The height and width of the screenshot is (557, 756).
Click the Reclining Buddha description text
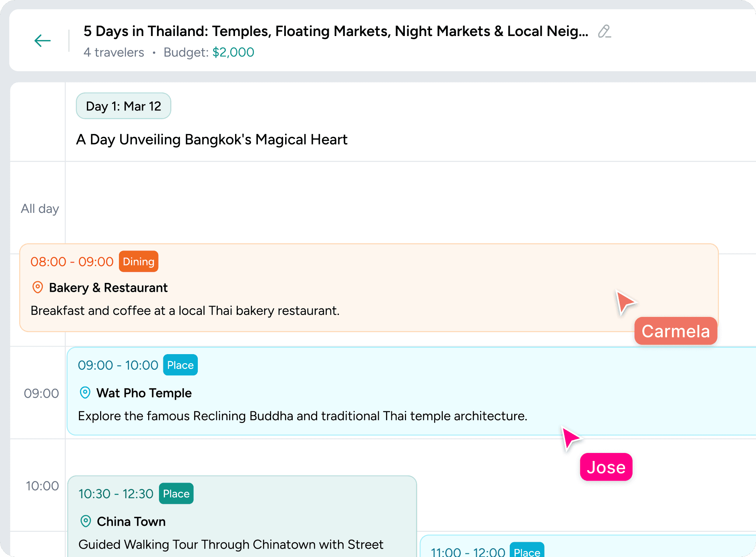coord(303,416)
